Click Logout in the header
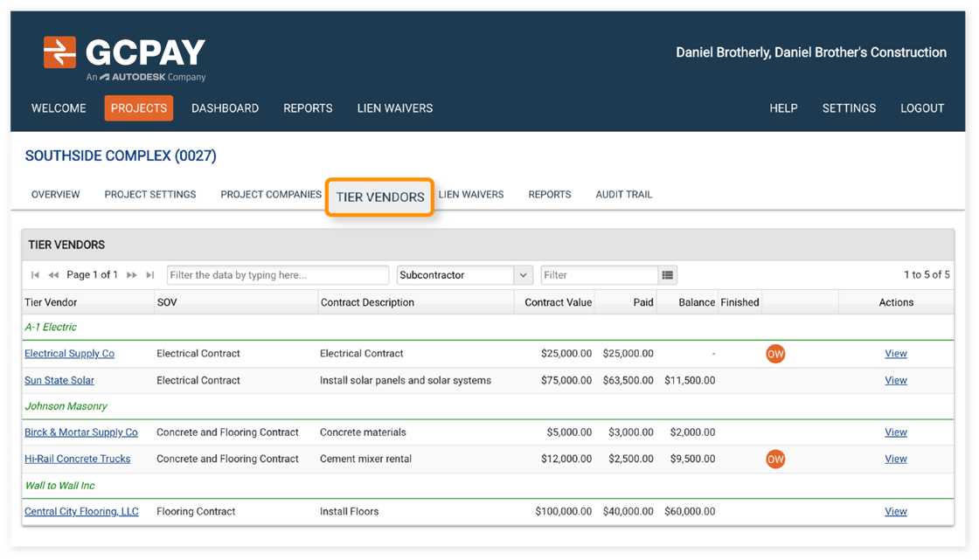The height and width of the screenshot is (560, 979). (922, 108)
